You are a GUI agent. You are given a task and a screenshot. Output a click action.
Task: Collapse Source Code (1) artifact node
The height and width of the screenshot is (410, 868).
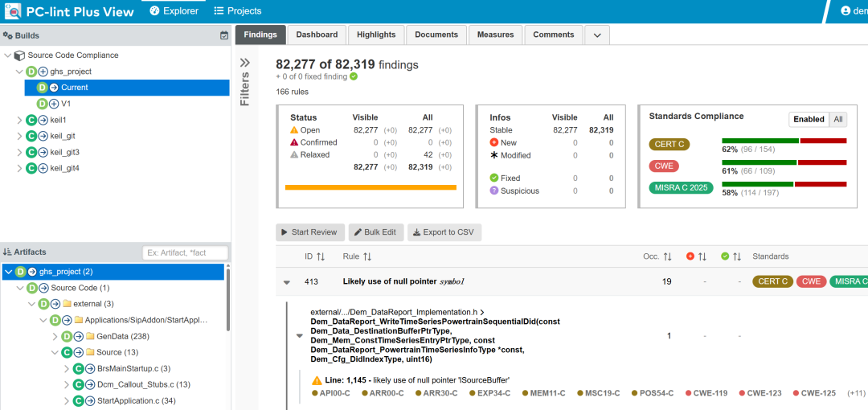(19, 288)
